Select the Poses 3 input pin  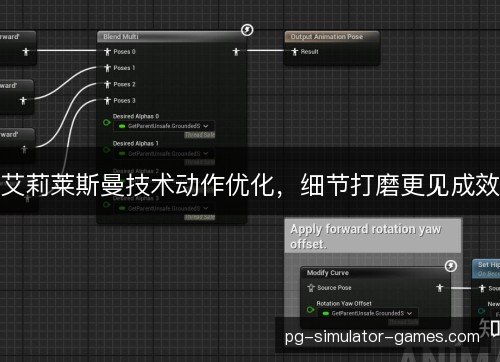click(x=107, y=100)
